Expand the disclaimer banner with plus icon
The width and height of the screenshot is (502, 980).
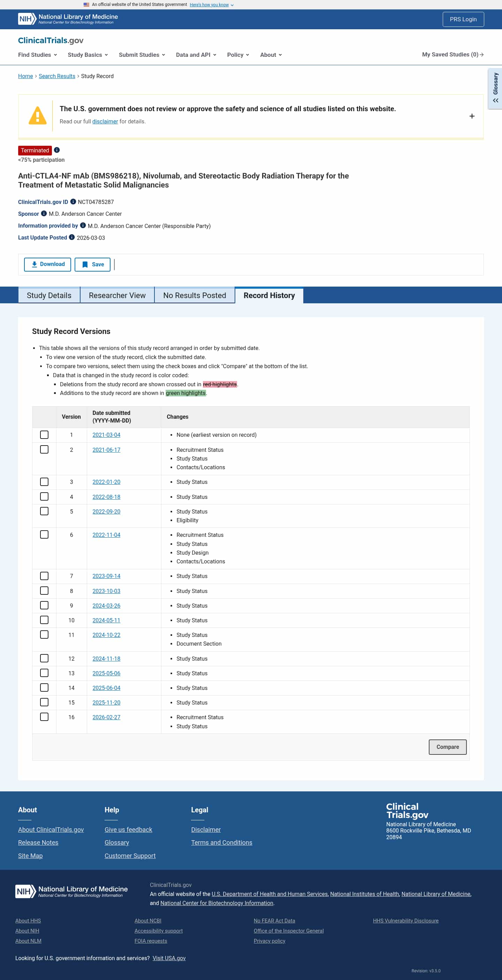point(472,116)
